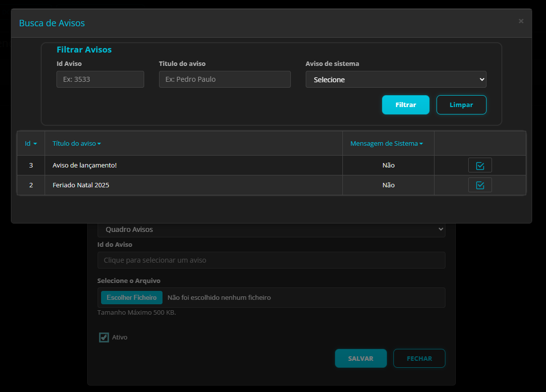Click the Titulo do aviso input field
The image size is (546, 392).
point(224,79)
